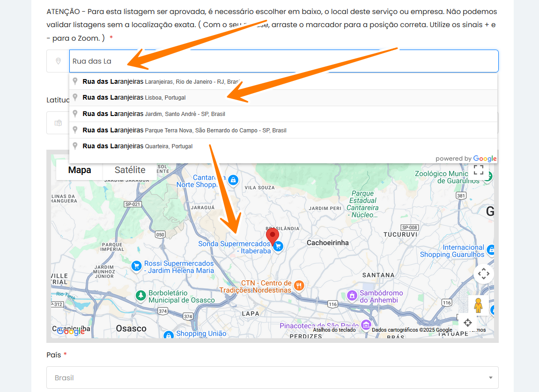Open Atalhos do teclado link
539x392 pixels.
pos(334,330)
